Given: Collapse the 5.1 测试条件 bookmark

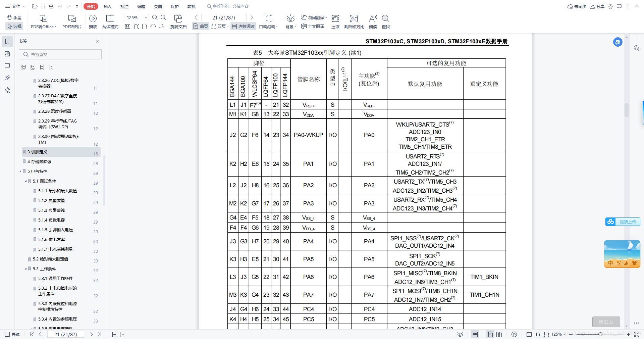Looking at the screenshot, I should pyautogui.click(x=25, y=181).
